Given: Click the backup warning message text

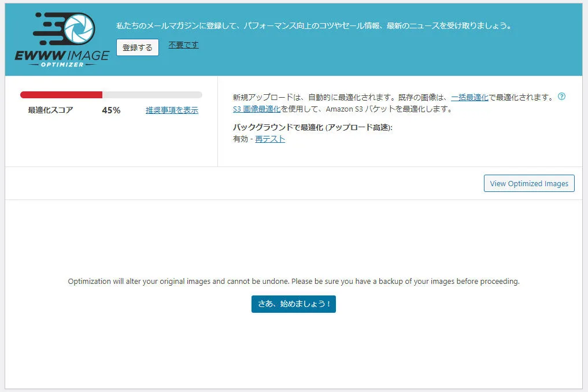Looking at the screenshot, I should (294, 282).
